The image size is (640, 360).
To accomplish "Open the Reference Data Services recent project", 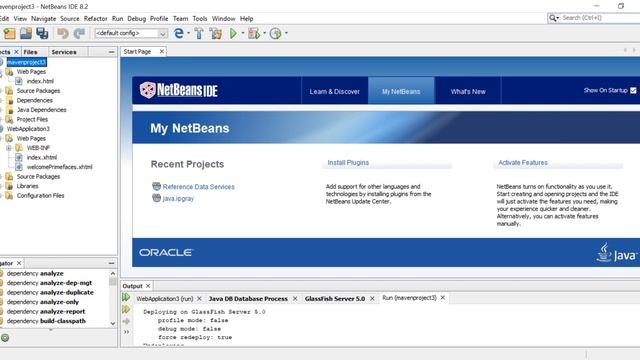I will 198,187.
